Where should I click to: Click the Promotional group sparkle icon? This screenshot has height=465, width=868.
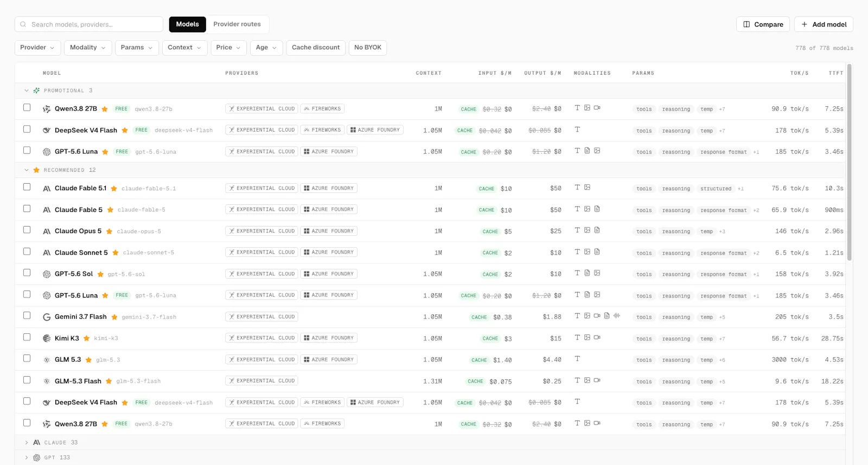pos(36,91)
